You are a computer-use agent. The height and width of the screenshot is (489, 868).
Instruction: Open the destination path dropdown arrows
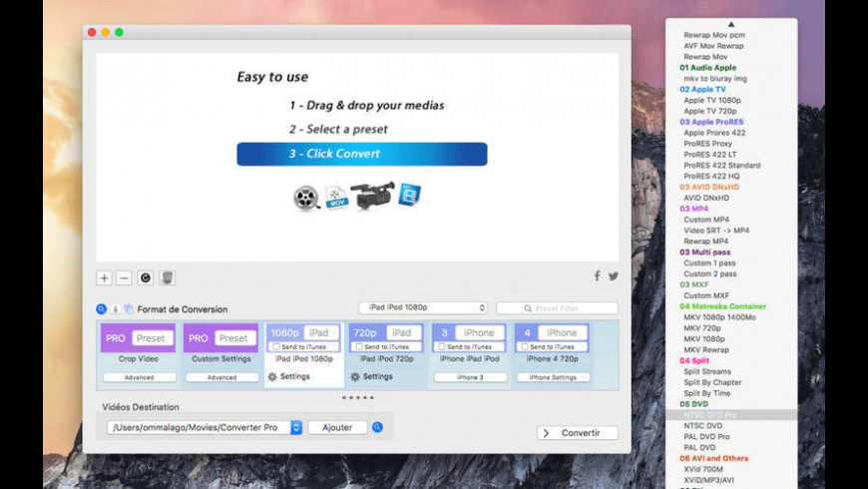coord(296,427)
